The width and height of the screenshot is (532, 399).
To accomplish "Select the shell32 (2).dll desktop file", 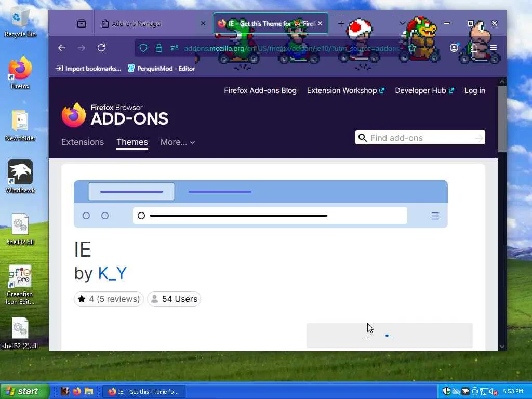I will 20,333.
